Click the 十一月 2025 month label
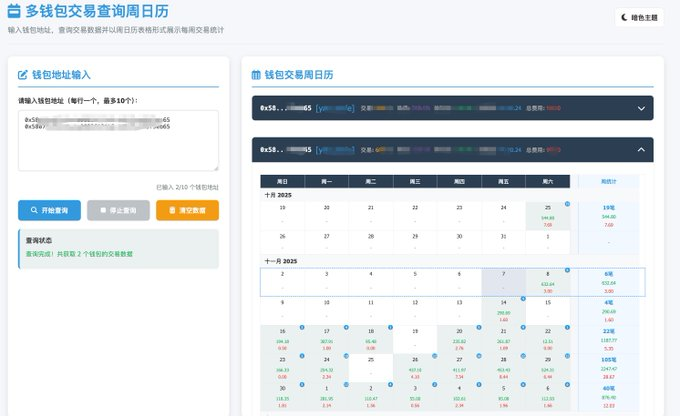The width and height of the screenshot is (680, 416). (281, 261)
